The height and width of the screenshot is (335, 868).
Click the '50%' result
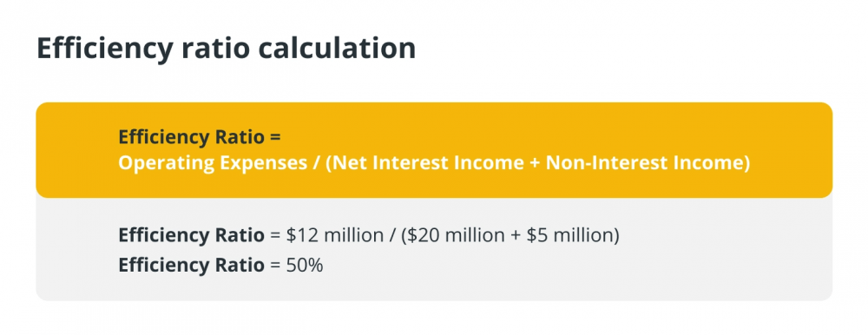click(x=304, y=266)
